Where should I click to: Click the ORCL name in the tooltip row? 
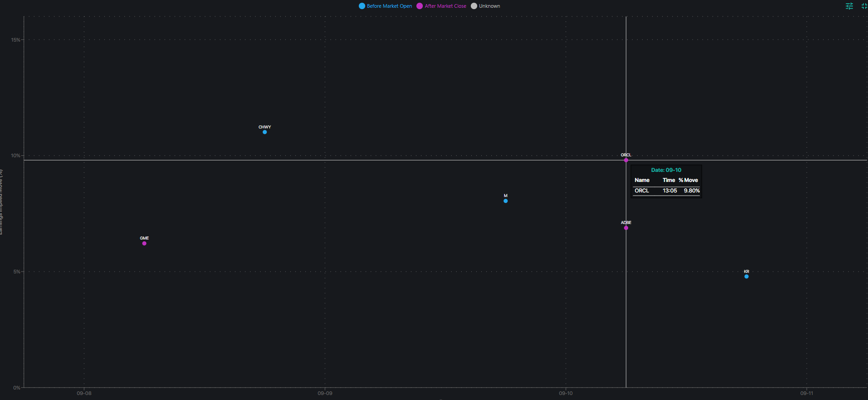tap(642, 191)
